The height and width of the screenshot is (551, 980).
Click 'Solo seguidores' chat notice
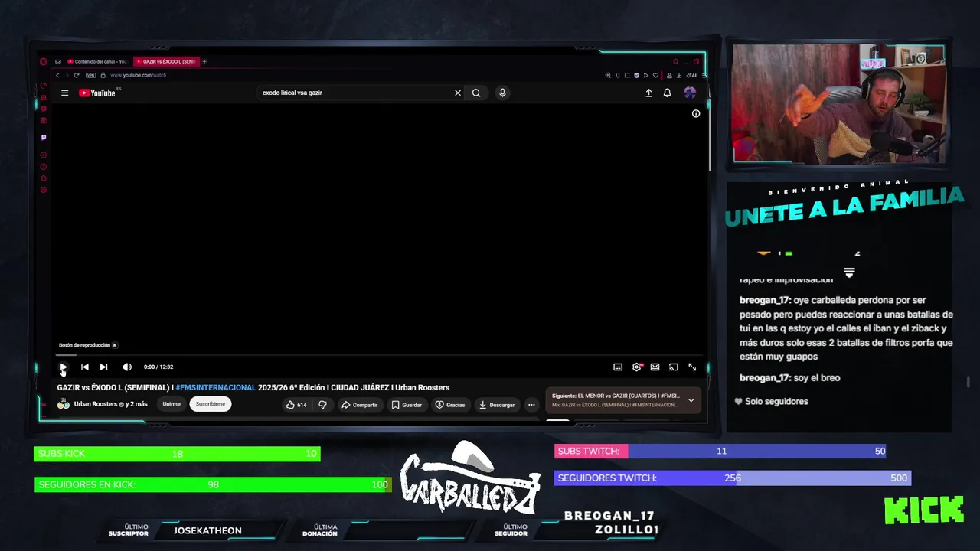pos(771,401)
